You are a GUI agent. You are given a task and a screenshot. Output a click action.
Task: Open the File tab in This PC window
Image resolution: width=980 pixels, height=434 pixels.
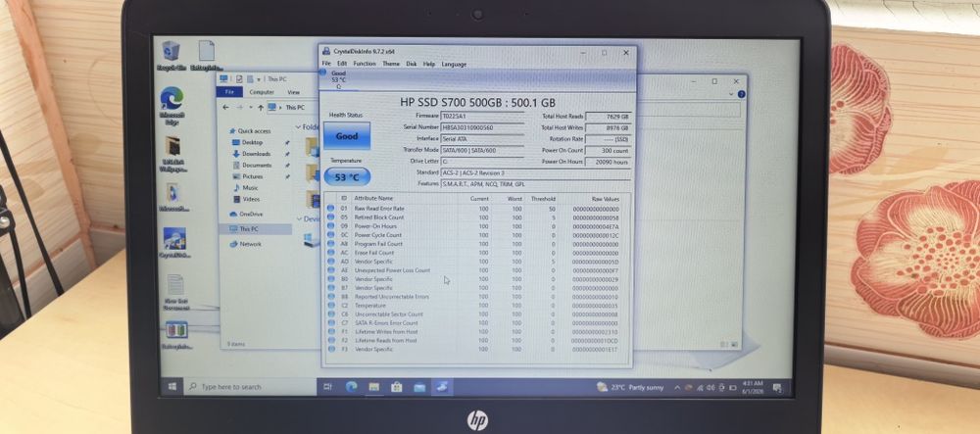tap(229, 92)
